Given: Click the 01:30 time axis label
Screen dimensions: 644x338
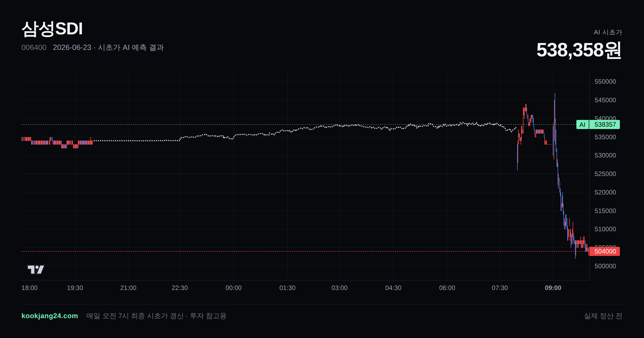Looking at the screenshot, I should pos(287,288).
